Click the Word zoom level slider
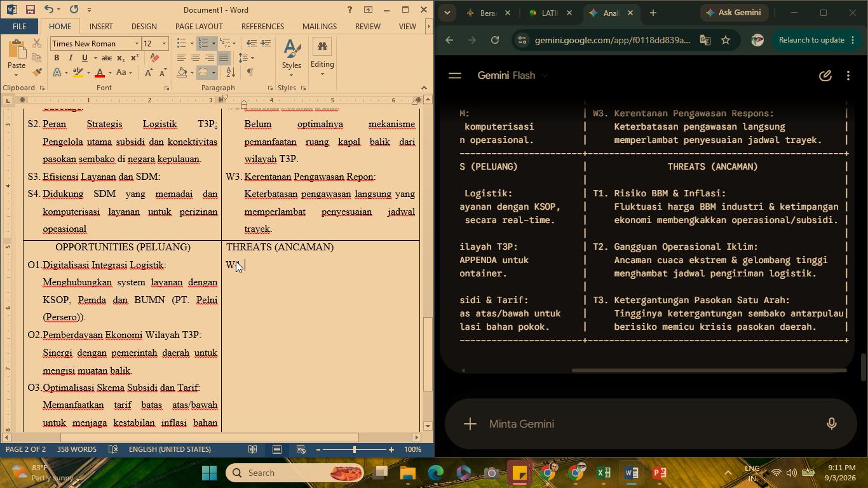Screen dimensions: 868x488 (355, 450)
